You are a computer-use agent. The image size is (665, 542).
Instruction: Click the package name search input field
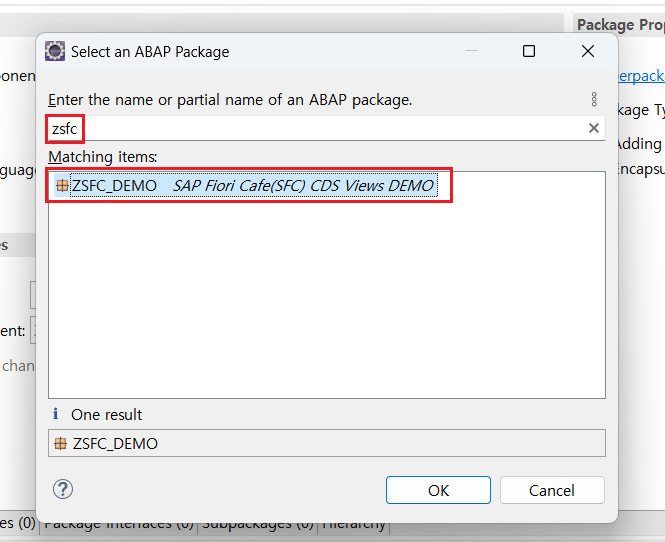(327, 128)
